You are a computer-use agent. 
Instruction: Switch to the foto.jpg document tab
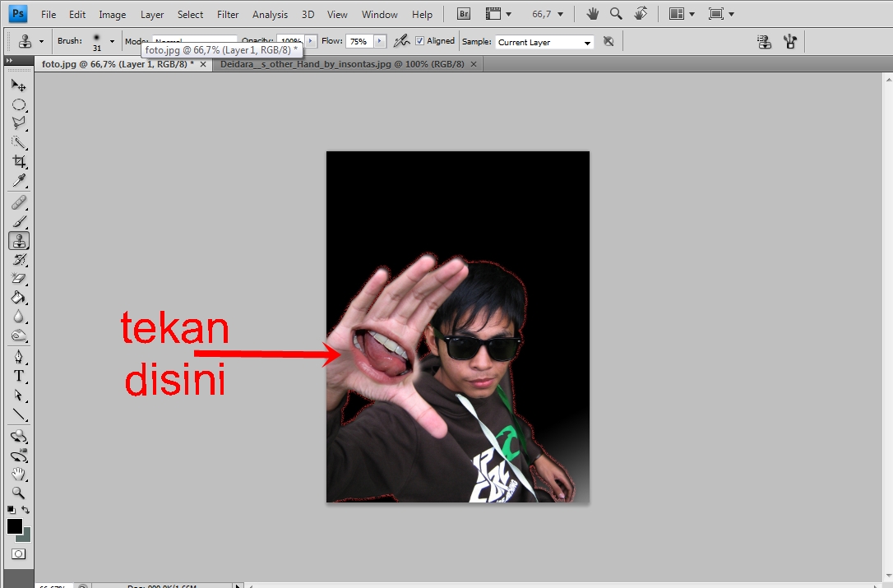click(x=118, y=64)
